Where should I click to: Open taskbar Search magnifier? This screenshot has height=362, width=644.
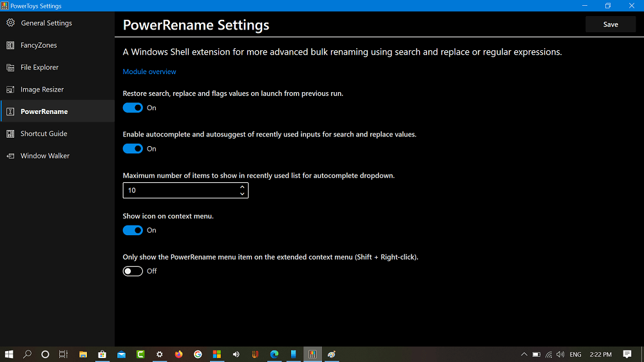tap(27, 354)
